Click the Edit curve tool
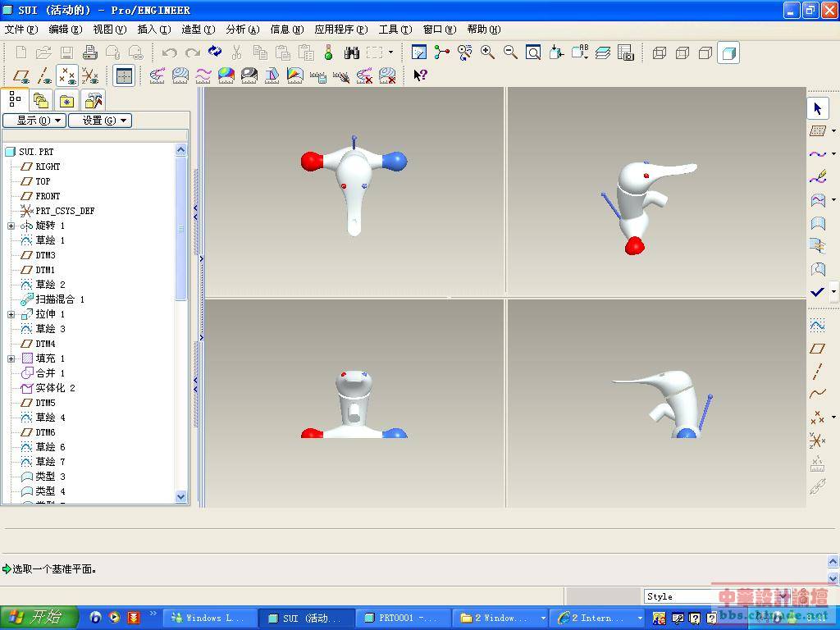The image size is (840, 630). pos(818,176)
